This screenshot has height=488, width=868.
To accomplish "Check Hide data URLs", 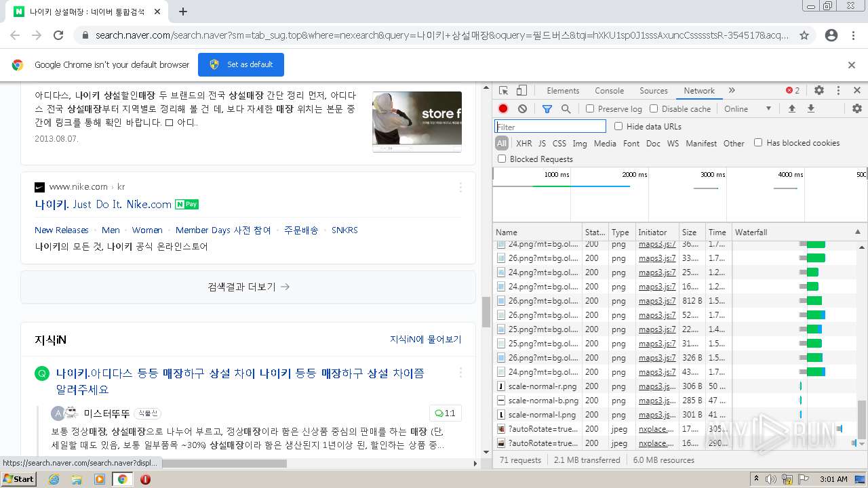I will (618, 126).
